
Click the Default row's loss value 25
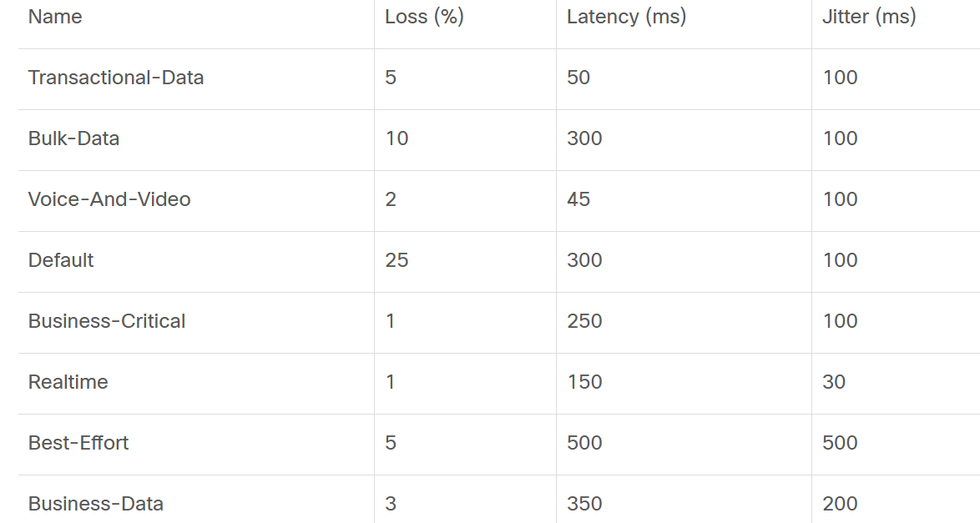[x=397, y=260]
